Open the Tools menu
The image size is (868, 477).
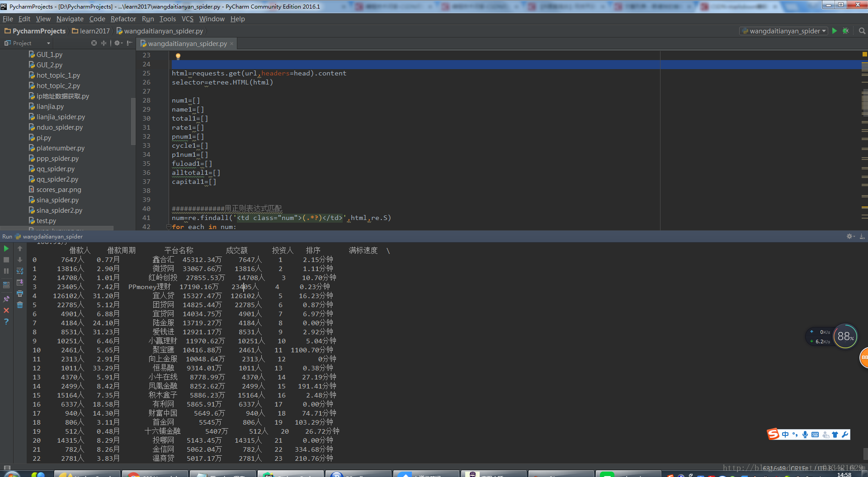(x=168, y=19)
